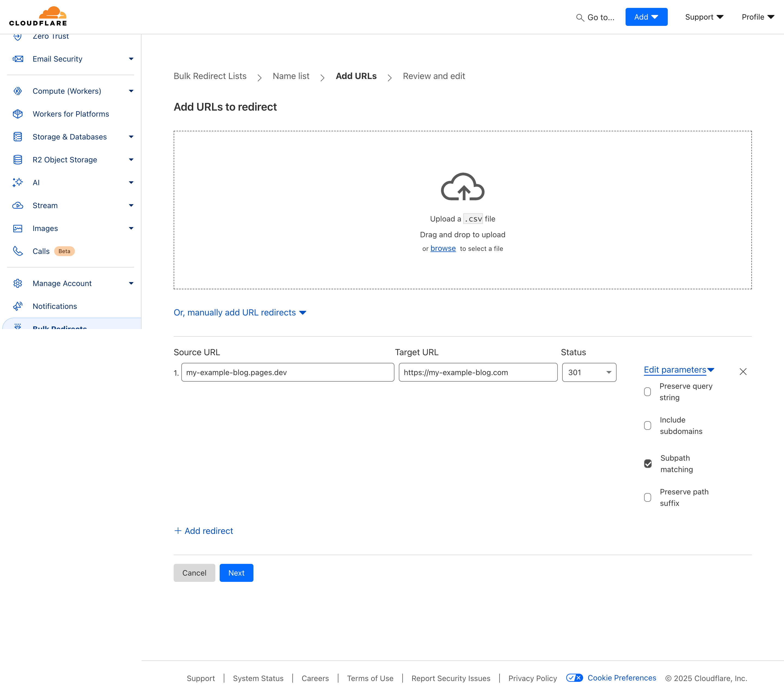The width and height of the screenshot is (784, 693).
Task: Open the Add dropdown button
Action: click(x=646, y=17)
